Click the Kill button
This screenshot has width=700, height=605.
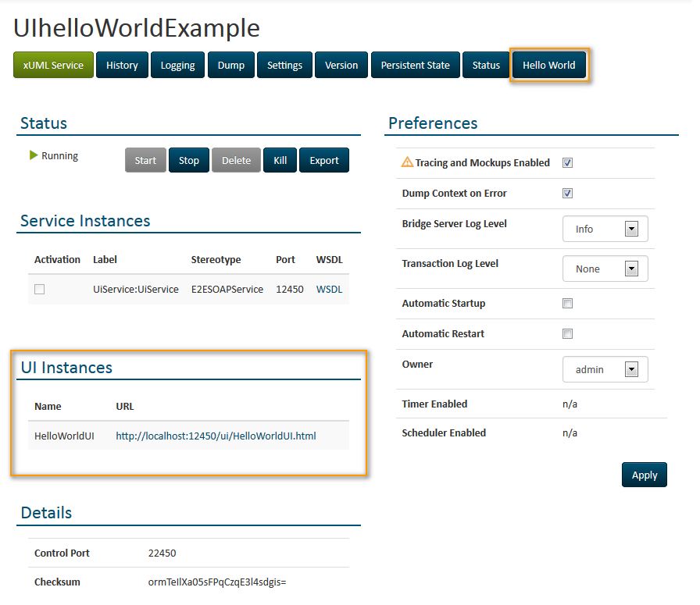[280, 160]
